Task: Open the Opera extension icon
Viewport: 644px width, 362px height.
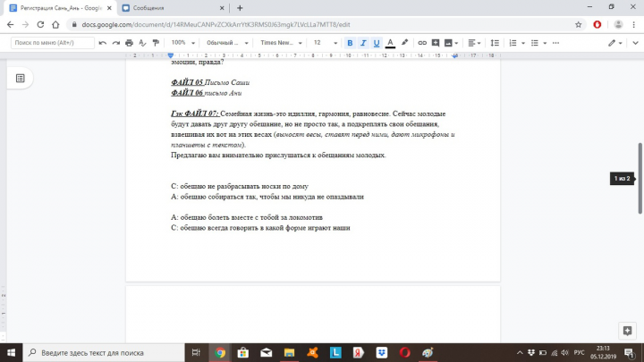Action: (597, 25)
